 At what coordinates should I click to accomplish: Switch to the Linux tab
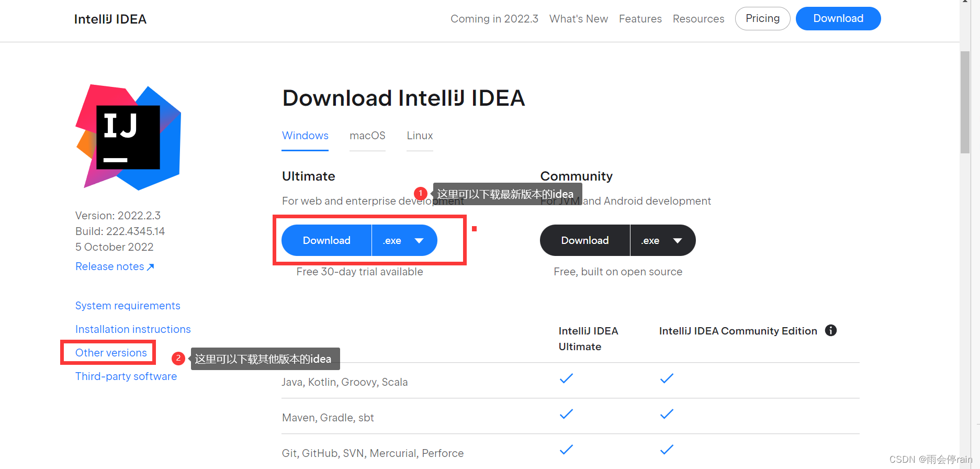click(x=420, y=136)
